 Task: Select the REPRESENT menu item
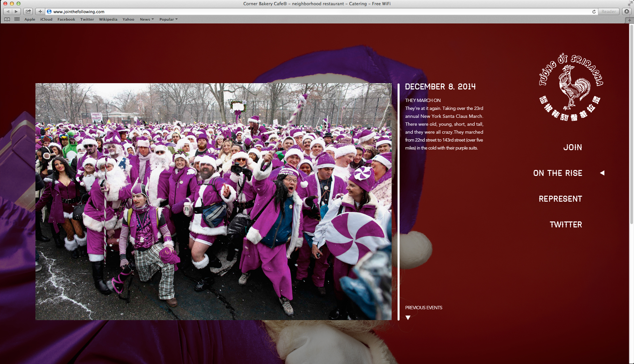pyautogui.click(x=560, y=199)
